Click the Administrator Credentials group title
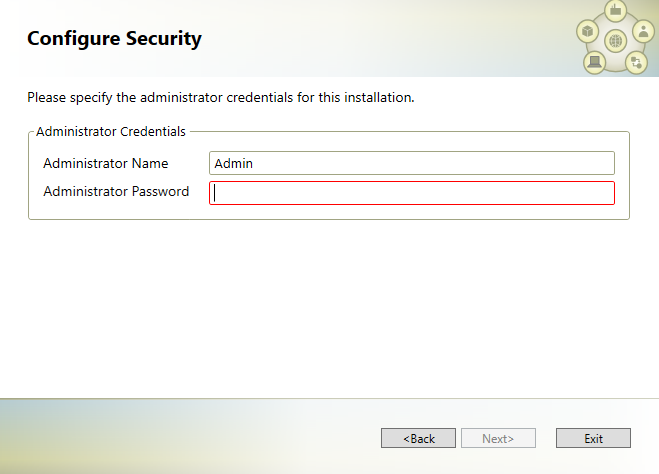The image size is (659, 474). (x=111, y=132)
